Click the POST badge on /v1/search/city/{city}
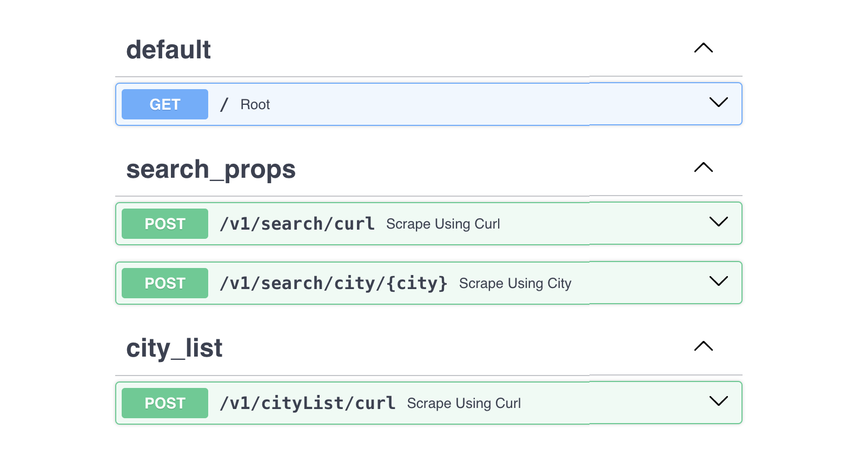This screenshot has width=868, height=469. (164, 283)
